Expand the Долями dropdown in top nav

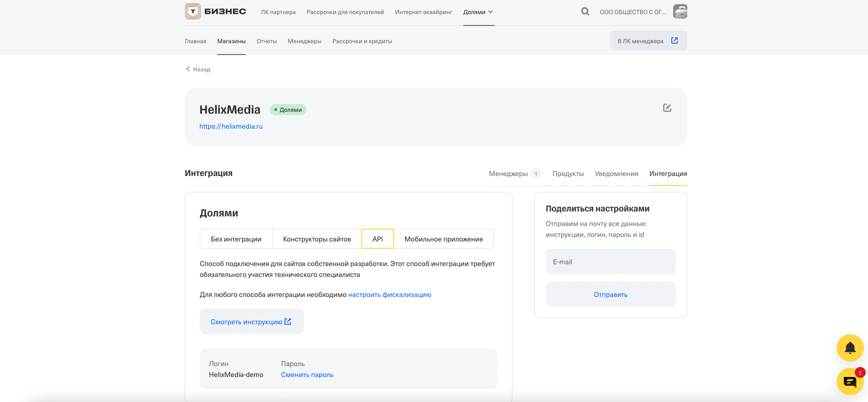pyautogui.click(x=478, y=12)
